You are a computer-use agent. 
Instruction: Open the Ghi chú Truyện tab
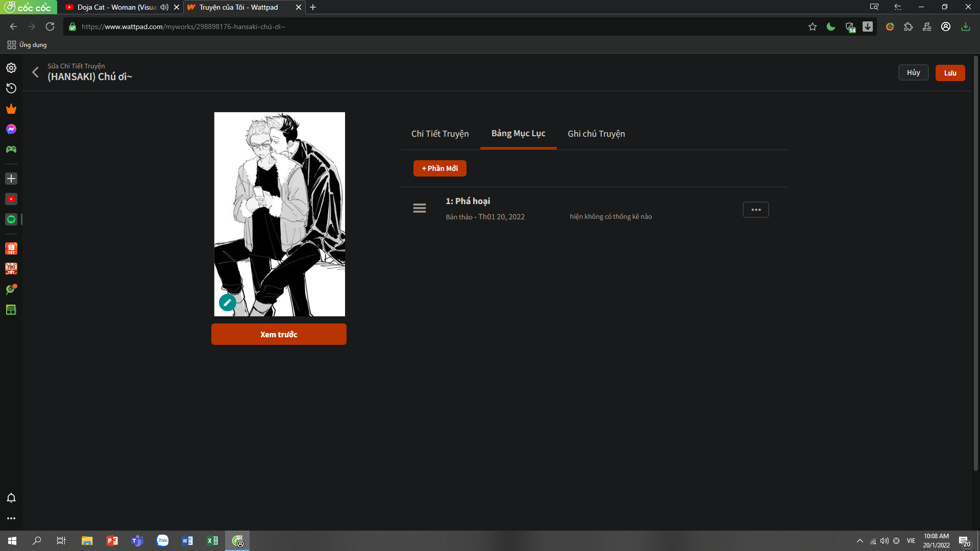pos(596,134)
